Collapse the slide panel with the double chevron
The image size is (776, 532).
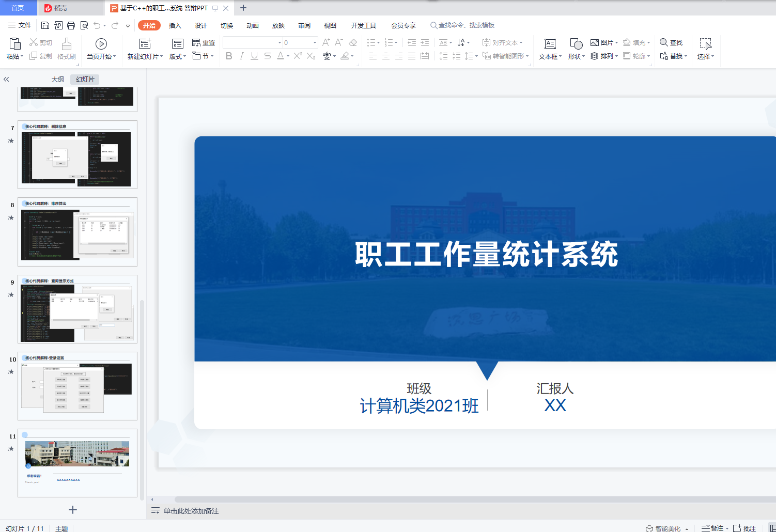6,79
